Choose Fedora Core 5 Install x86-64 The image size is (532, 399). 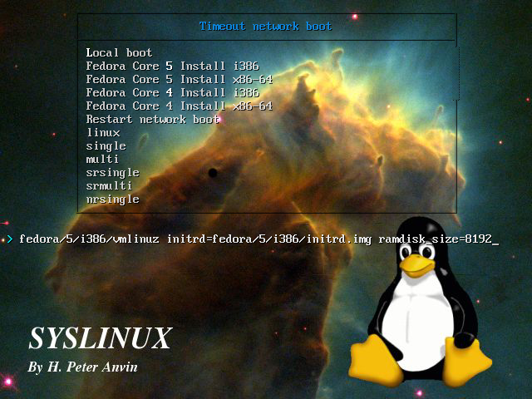(x=180, y=79)
